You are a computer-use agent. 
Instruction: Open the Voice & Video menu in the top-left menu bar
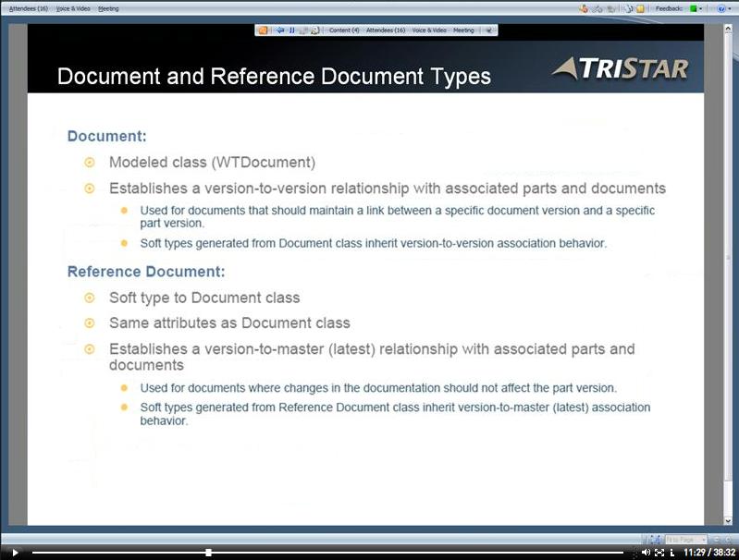73,8
